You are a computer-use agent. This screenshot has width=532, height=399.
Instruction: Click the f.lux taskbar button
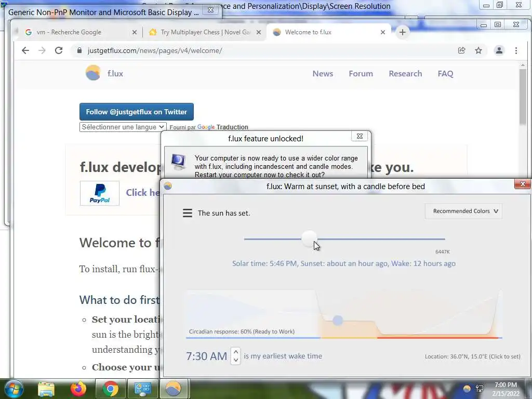click(x=173, y=389)
